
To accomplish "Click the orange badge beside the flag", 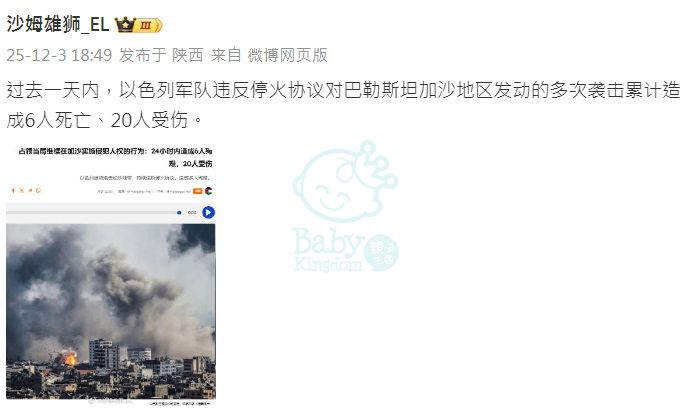I will [x=198, y=191].
